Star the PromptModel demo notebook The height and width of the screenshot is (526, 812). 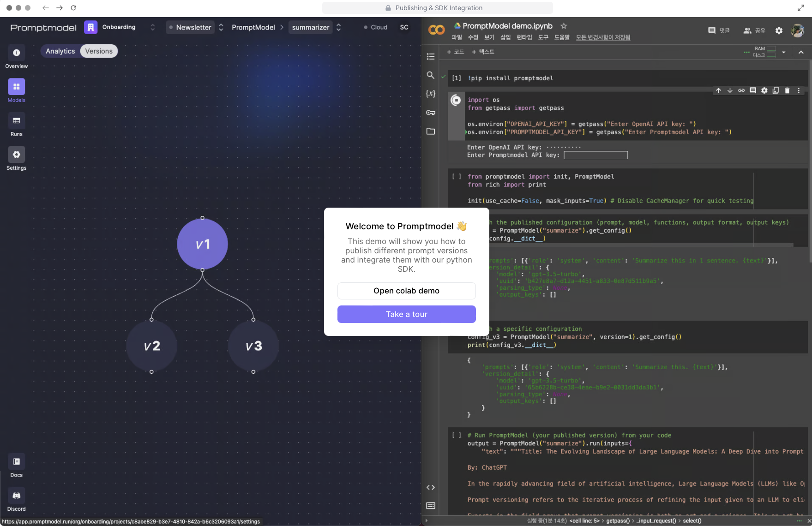(564, 26)
